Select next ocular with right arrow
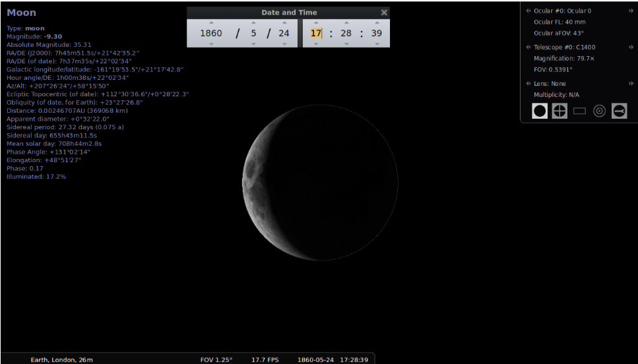This screenshot has width=638, height=364. pyautogui.click(x=631, y=11)
